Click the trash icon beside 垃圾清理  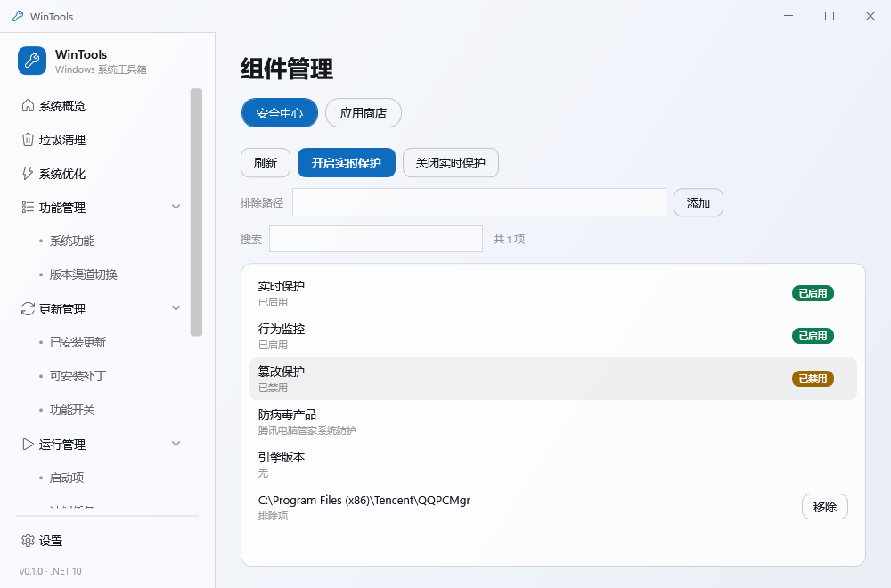point(28,140)
